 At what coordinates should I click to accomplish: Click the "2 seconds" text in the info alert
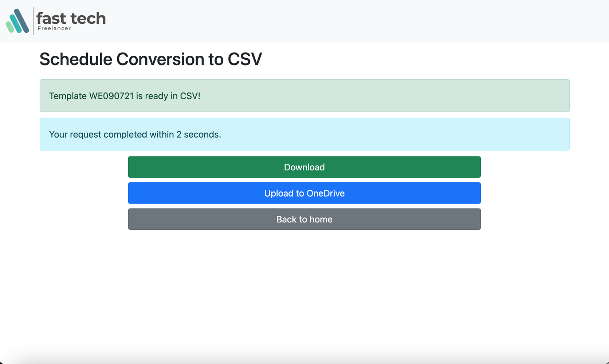coord(199,135)
